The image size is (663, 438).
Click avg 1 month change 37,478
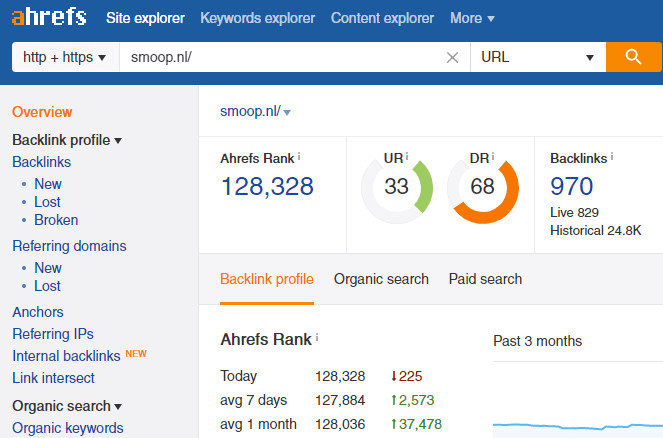click(x=416, y=424)
